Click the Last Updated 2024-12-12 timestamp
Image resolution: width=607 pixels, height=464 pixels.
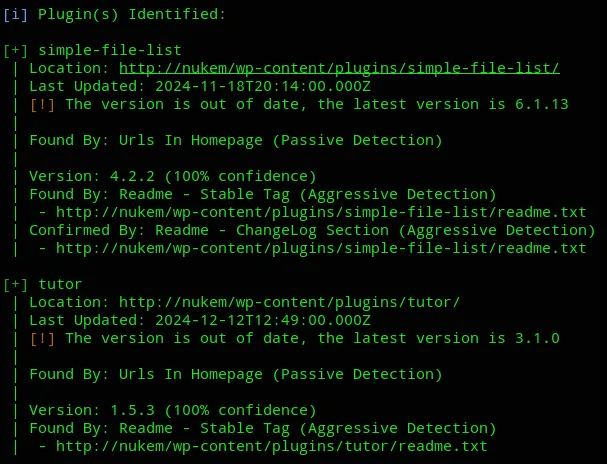click(x=263, y=320)
